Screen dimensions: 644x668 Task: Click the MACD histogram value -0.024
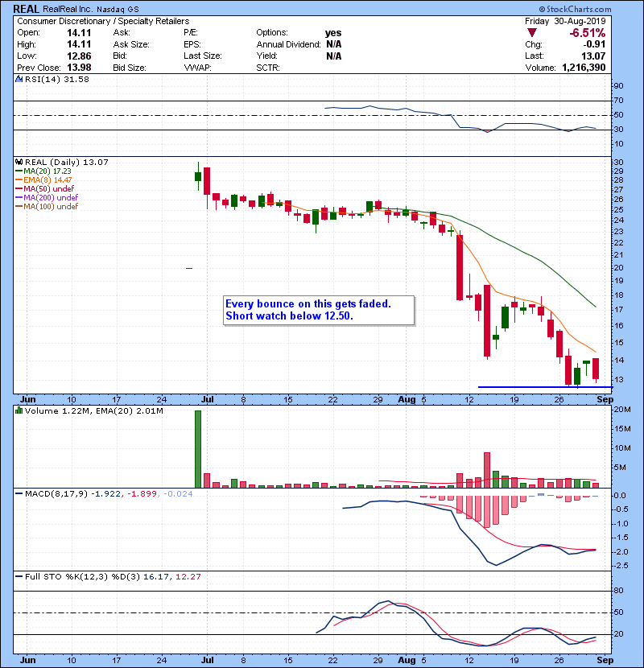click(178, 494)
